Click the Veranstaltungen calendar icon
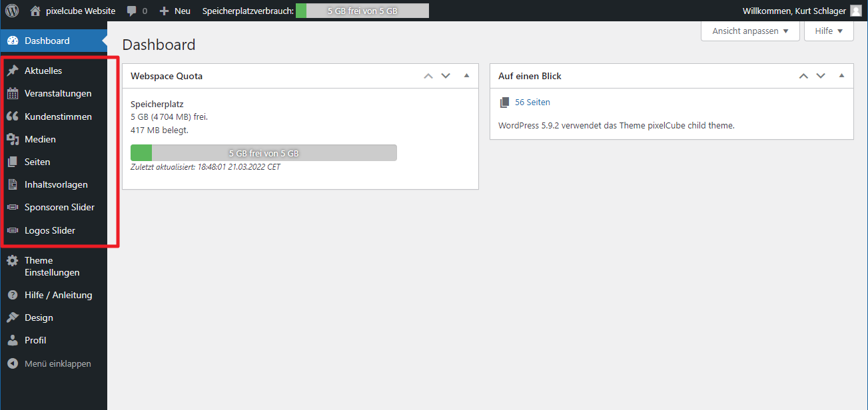 (13, 93)
